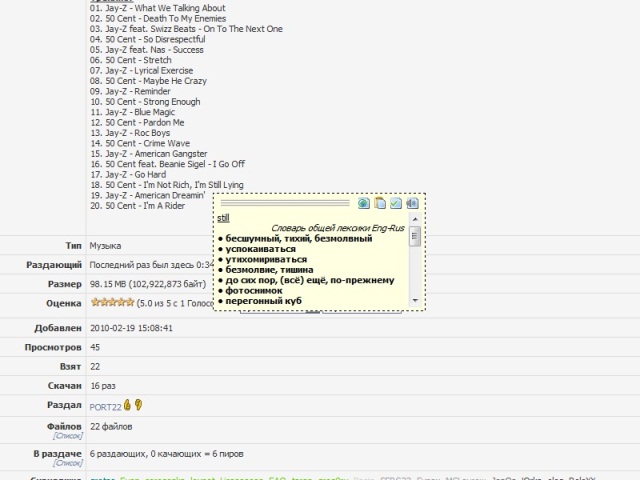Click track "11. Jay-Z - Blue Magic"
Screen dimensions: 640x480
click(132, 112)
